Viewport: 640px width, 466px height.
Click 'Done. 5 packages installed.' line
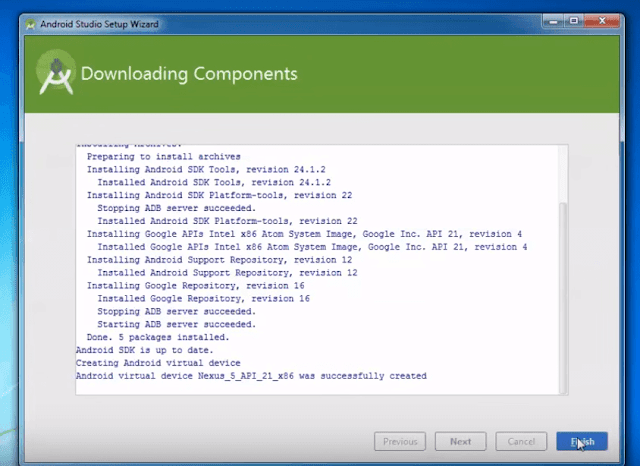pyautogui.click(x=158, y=337)
